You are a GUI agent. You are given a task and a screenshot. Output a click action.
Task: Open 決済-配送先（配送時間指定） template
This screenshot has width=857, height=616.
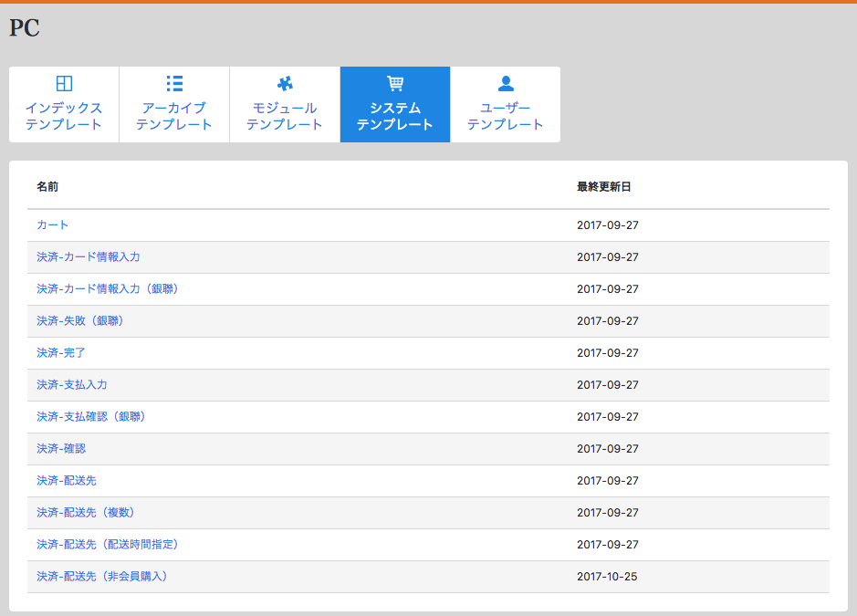click(x=108, y=545)
